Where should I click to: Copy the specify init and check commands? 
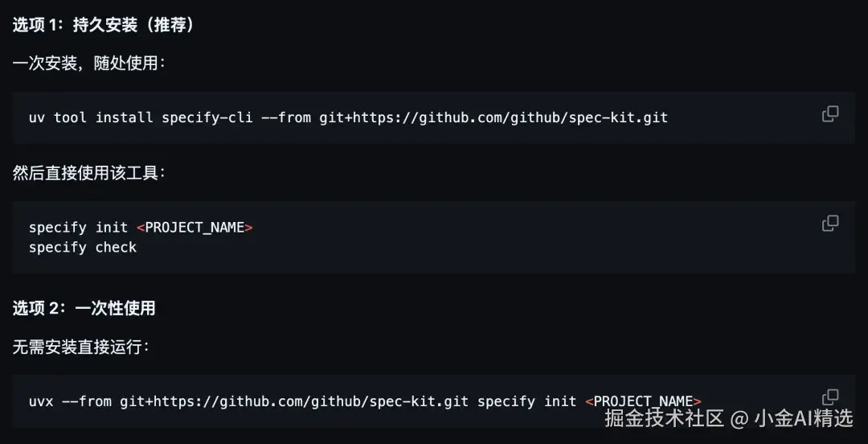pyautogui.click(x=830, y=224)
